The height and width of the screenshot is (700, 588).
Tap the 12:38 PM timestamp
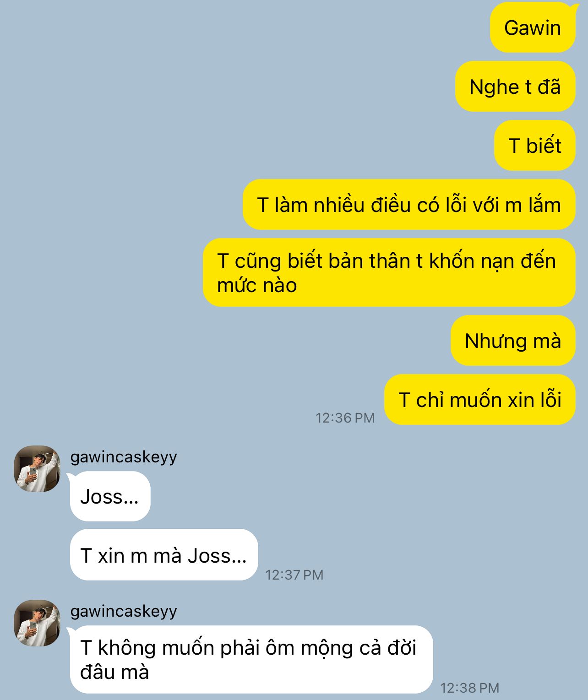coord(470,688)
